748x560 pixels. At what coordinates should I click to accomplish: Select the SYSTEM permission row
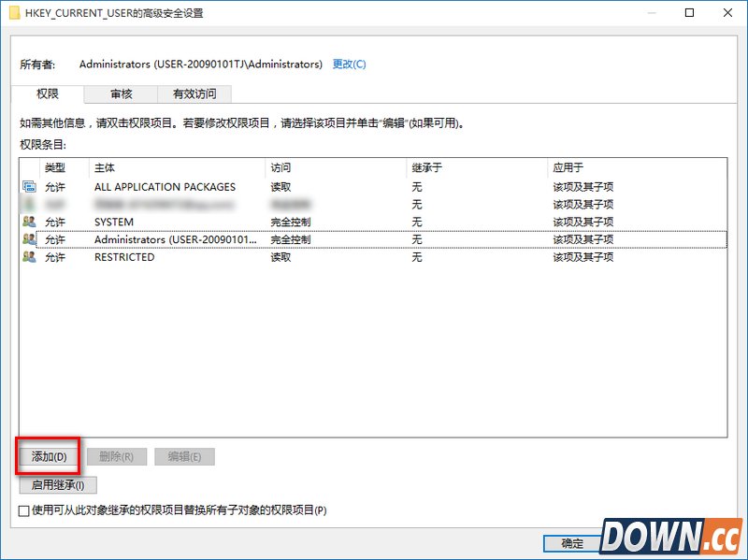[x=187, y=222]
